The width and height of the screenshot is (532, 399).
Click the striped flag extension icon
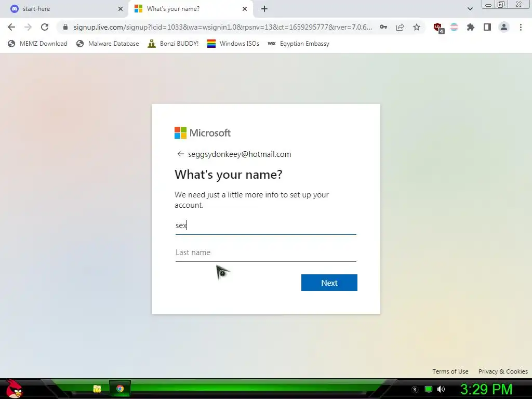pos(454,27)
